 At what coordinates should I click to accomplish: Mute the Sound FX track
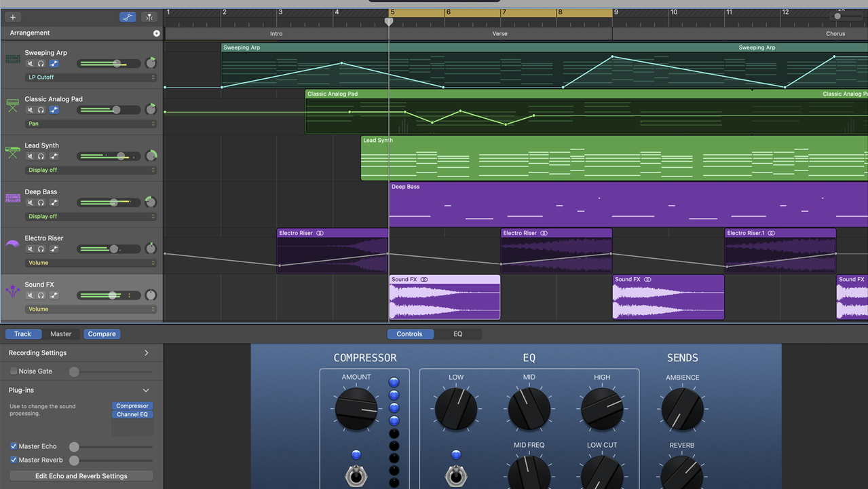pos(30,295)
